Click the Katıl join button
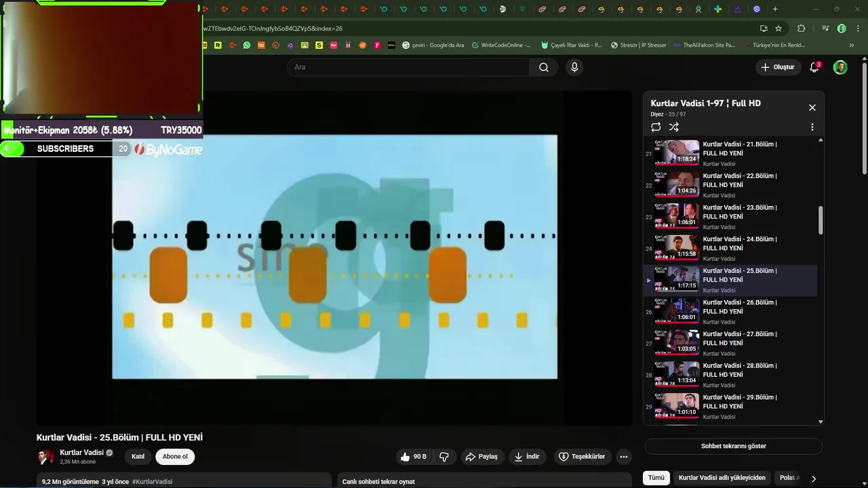The height and width of the screenshot is (488, 868). tap(138, 456)
